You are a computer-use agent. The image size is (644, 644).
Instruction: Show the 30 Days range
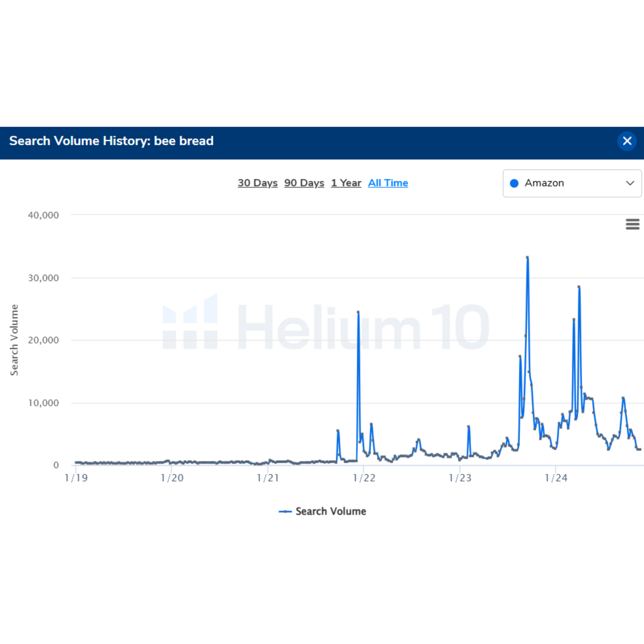coord(258,183)
